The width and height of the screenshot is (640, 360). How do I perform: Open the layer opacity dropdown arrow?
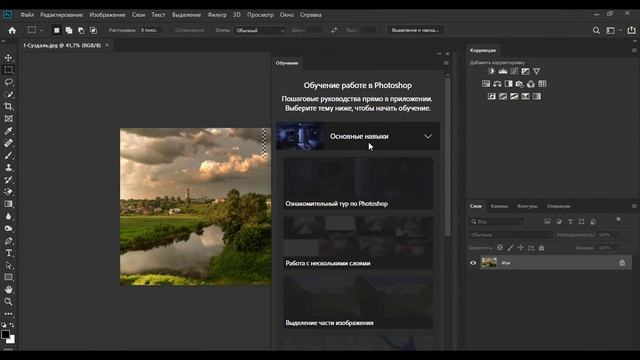616,235
